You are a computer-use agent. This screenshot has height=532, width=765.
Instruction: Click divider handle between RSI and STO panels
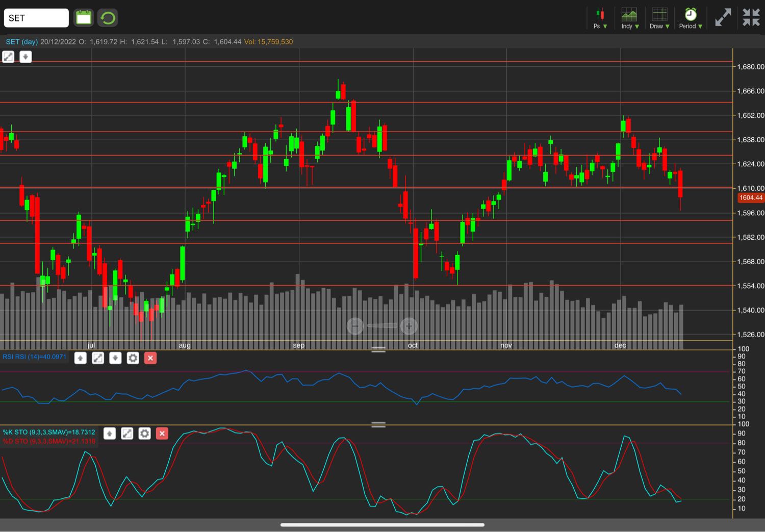coord(378,424)
